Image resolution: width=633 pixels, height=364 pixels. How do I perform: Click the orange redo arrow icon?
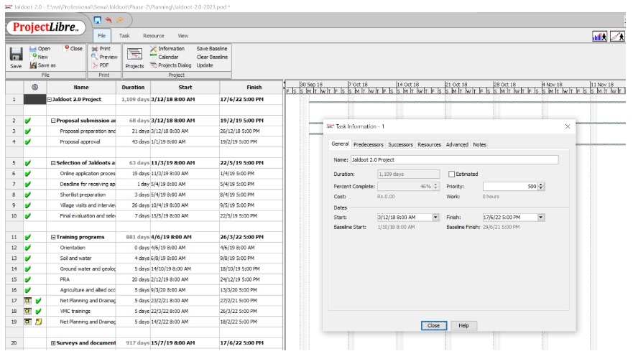point(120,20)
